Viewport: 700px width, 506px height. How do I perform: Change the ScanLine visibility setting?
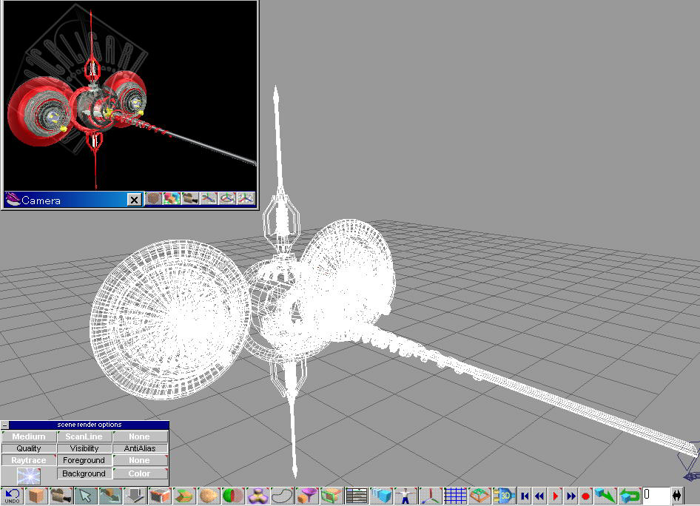coord(84,436)
